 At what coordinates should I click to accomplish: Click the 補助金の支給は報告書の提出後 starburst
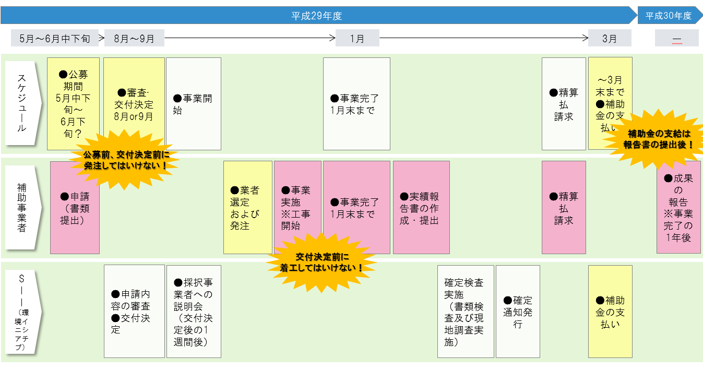[658, 139]
